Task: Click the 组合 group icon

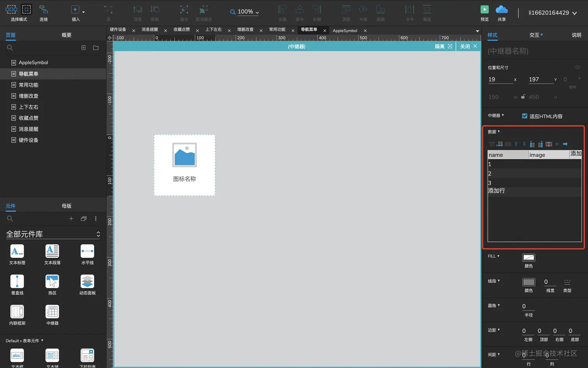Action: point(184,9)
